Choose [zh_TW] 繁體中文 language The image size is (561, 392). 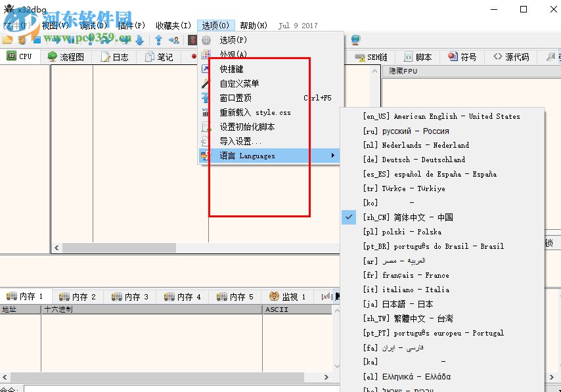[442, 318]
